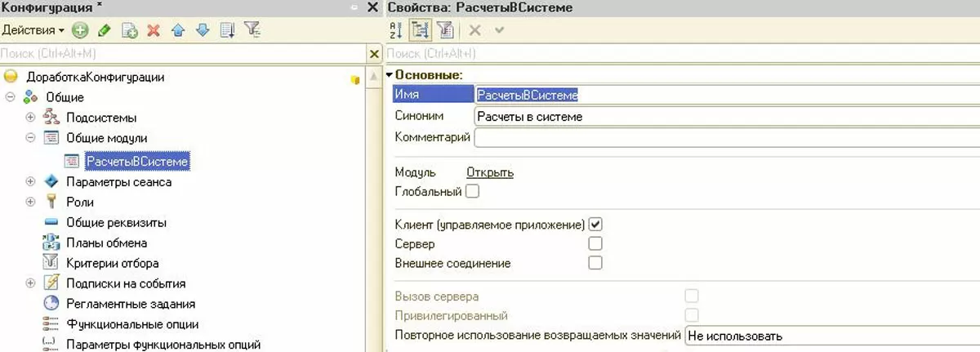Image resolution: width=980 pixels, height=352 pixels.
Task: Click the Синоним input field
Action: (727, 117)
